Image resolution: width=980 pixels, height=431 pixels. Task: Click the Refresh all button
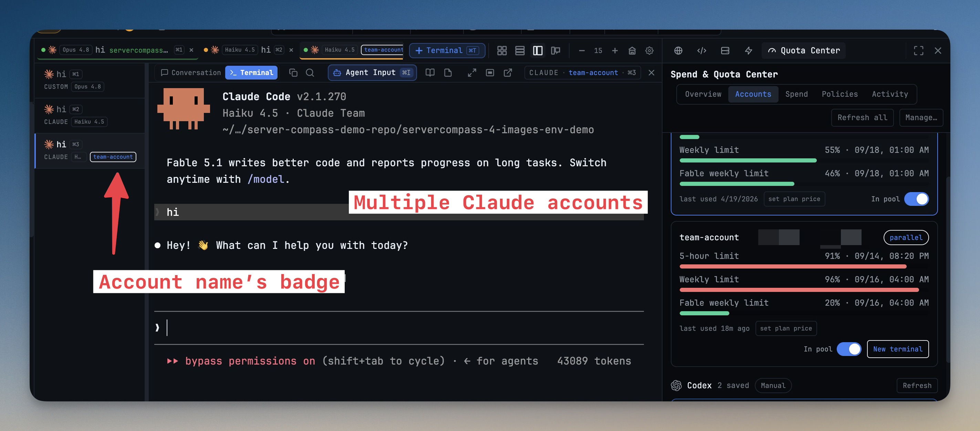(x=862, y=117)
